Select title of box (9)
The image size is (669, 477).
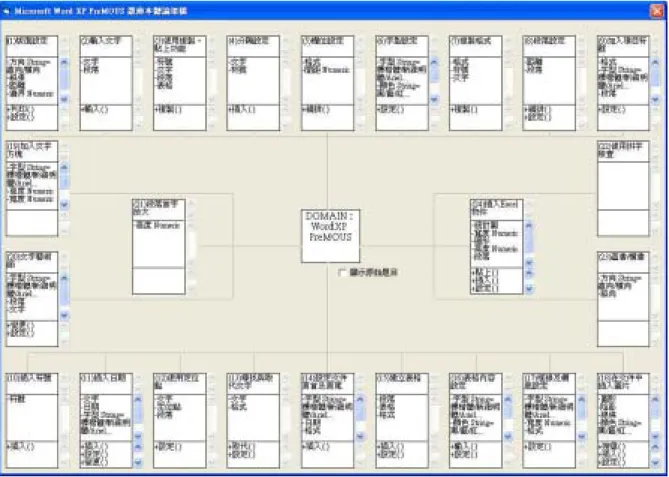(622, 45)
